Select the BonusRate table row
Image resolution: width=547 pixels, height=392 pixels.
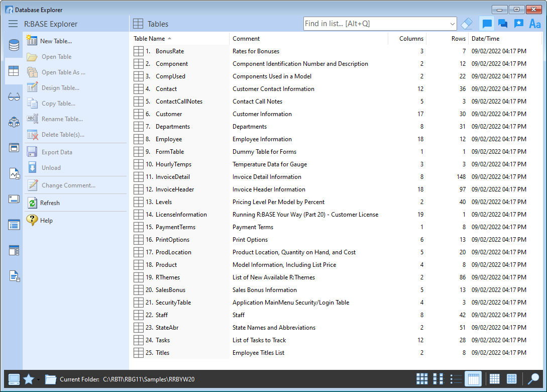(x=337, y=51)
